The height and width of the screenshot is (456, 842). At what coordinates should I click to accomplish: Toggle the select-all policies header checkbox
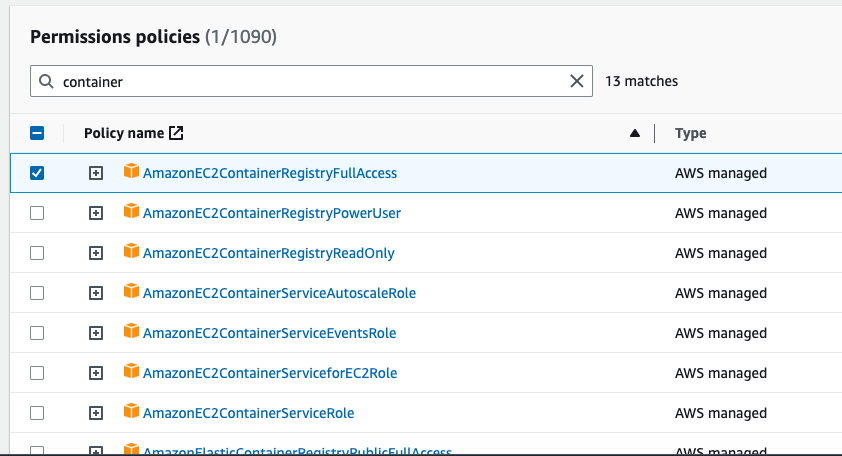click(37, 133)
